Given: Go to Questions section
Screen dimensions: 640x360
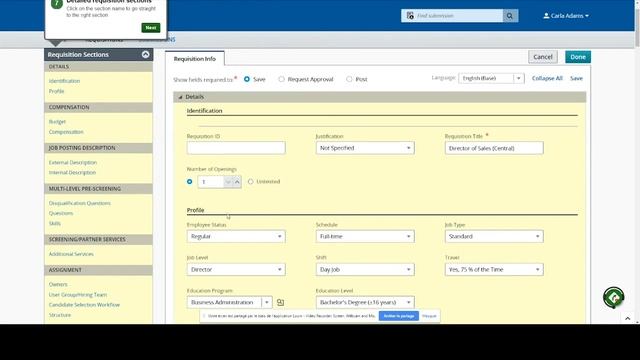Looking at the screenshot, I should 61,213.
